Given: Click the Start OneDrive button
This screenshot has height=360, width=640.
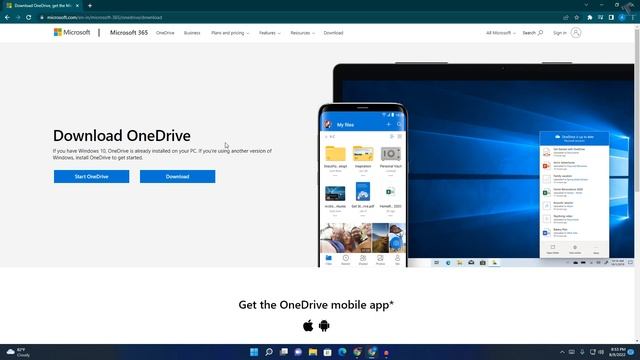Looking at the screenshot, I should pyautogui.click(x=91, y=176).
